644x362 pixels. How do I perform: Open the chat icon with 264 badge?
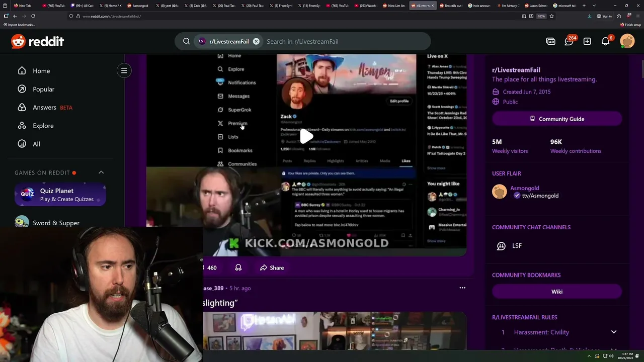[569, 41]
